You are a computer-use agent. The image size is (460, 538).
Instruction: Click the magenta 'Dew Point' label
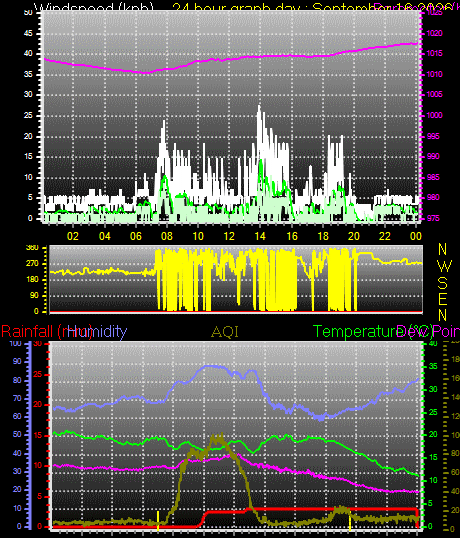tap(428, 332)
